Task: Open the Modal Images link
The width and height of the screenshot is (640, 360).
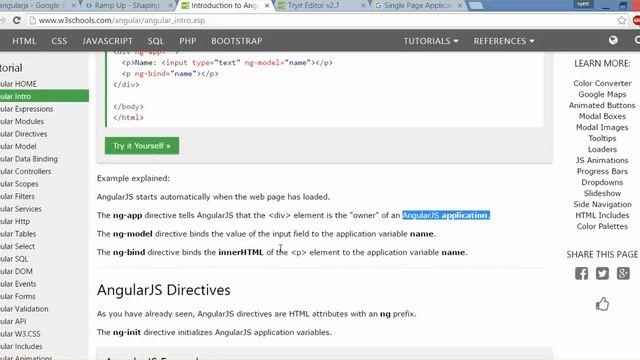Action: pyautogui.click(x=602, y=127)
